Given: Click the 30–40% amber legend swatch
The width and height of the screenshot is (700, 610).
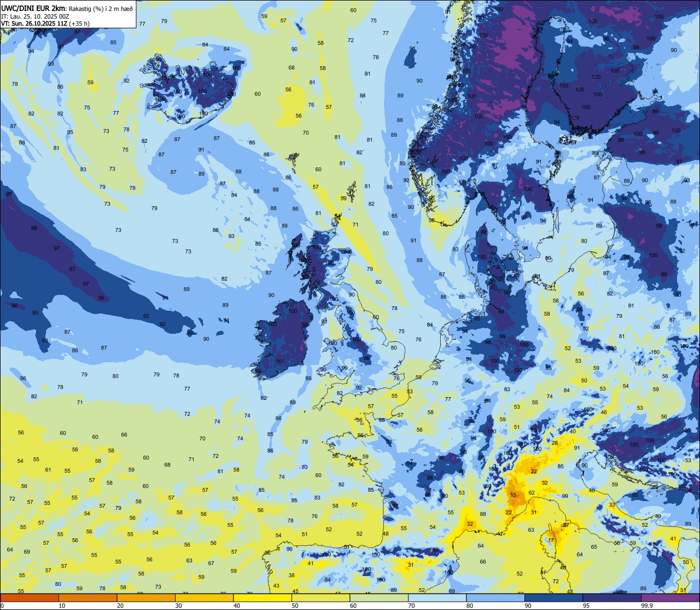Looking at the screenshot, I should (204, 597).
